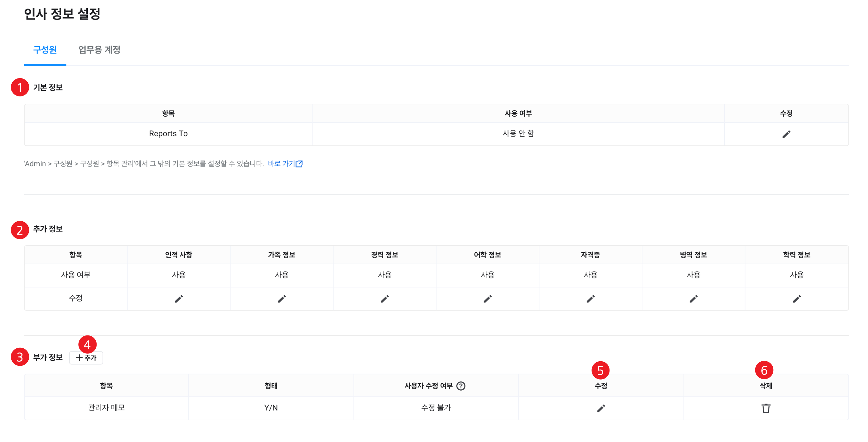
Task: Click the Reports To item cell
Action: (168, 134)
